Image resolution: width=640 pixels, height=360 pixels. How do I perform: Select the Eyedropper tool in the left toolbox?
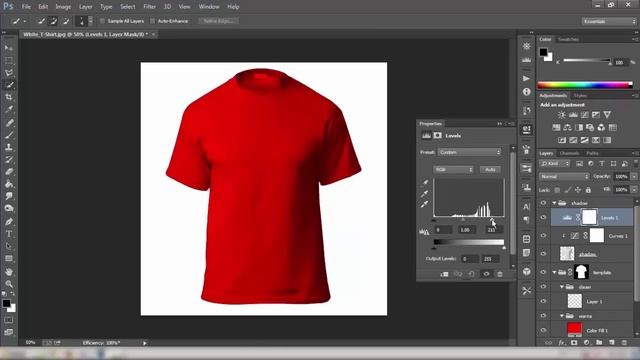coord(9,109)
